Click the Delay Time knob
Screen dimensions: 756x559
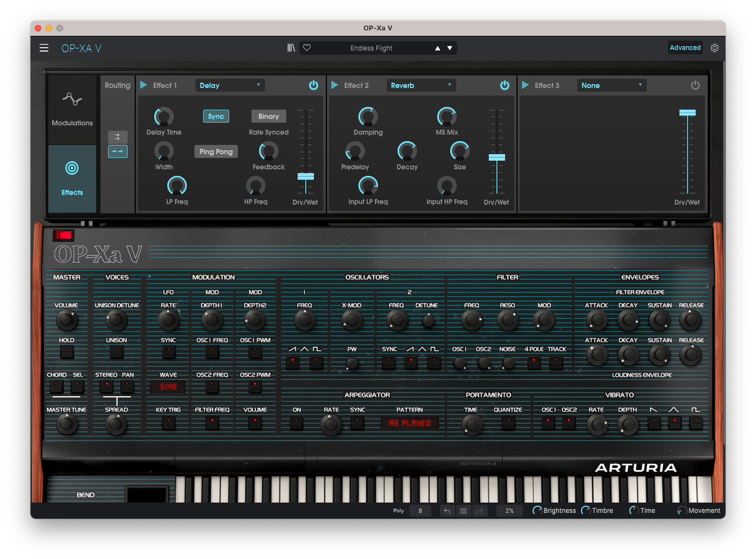tap(164, 117)
